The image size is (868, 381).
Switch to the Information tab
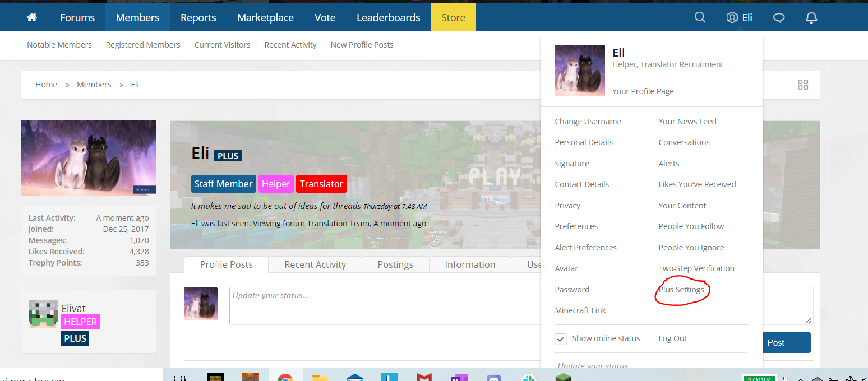pyautogui.click(x=470, y=264)
